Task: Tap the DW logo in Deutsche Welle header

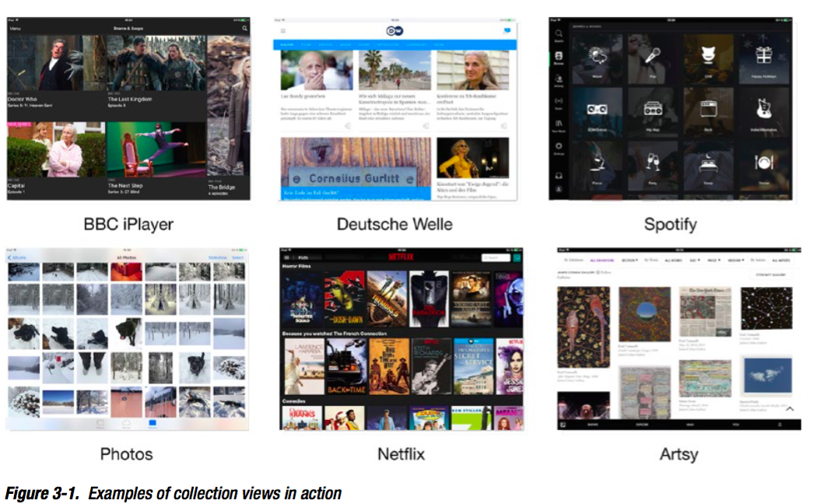Action: click(x=394, y=30)
